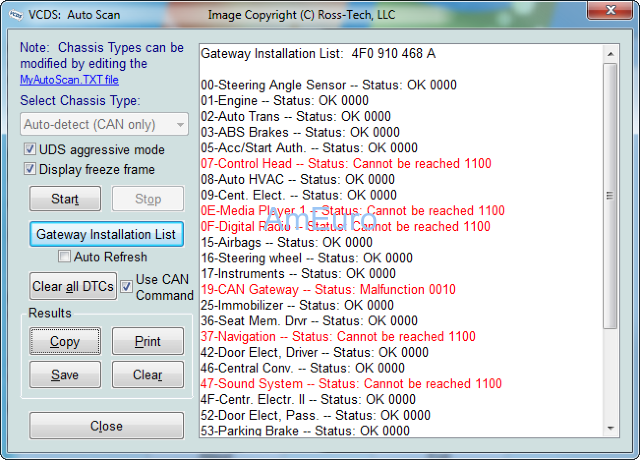Click the scrollbar up arrow
640x460 pixels.
[x=611, y=54]
